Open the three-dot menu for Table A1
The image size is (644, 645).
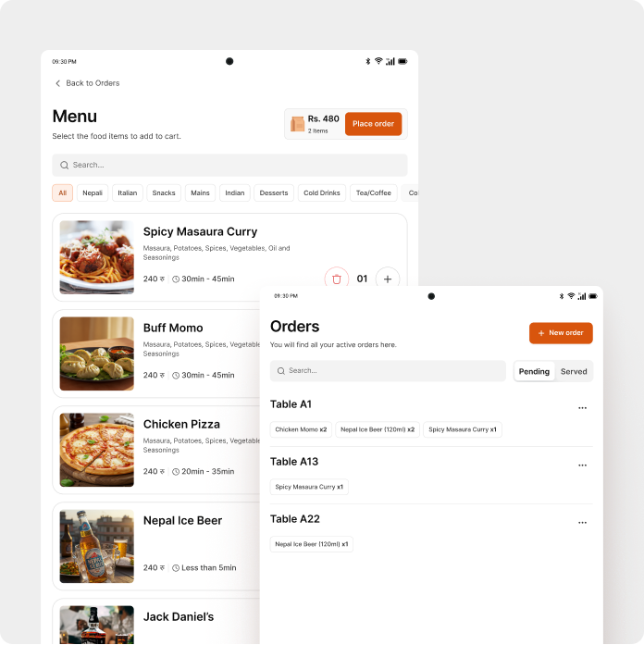(x=582, y=408)
